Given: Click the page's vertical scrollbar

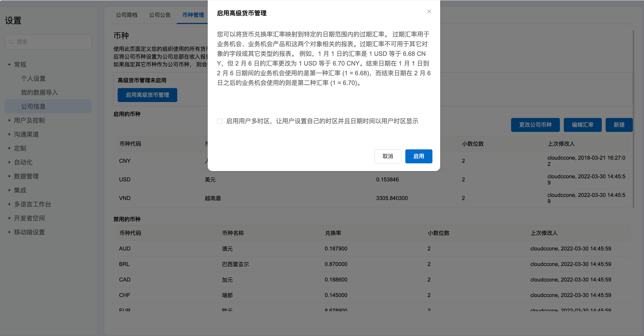Looking at the screenshot, I should click(x=633, y=119).
